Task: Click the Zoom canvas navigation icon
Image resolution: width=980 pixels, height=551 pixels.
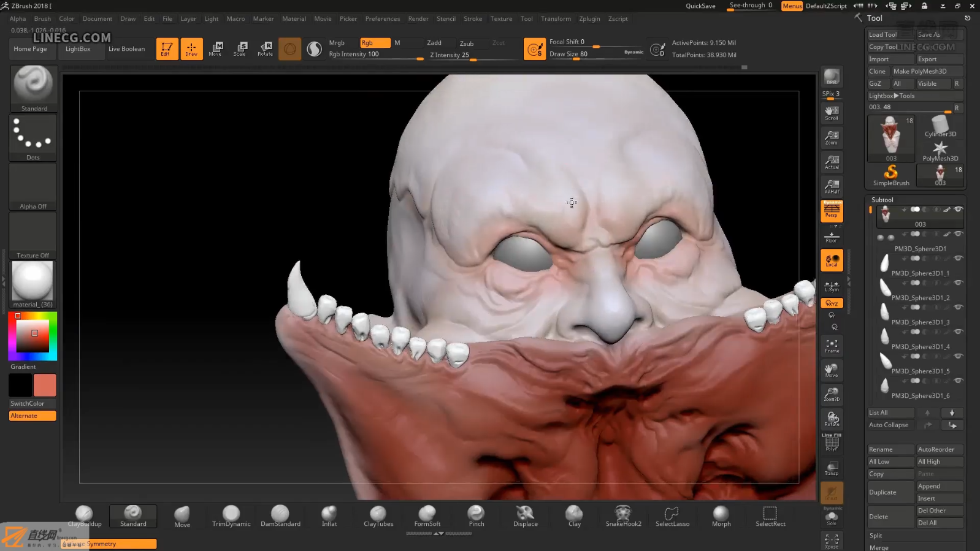Action: (832, 137)
